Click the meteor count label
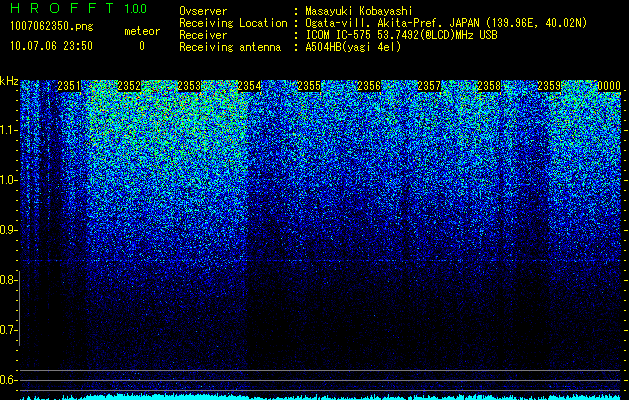Viewport: 629px width, 400px height. pyautogui.click(x=142, y=31)
